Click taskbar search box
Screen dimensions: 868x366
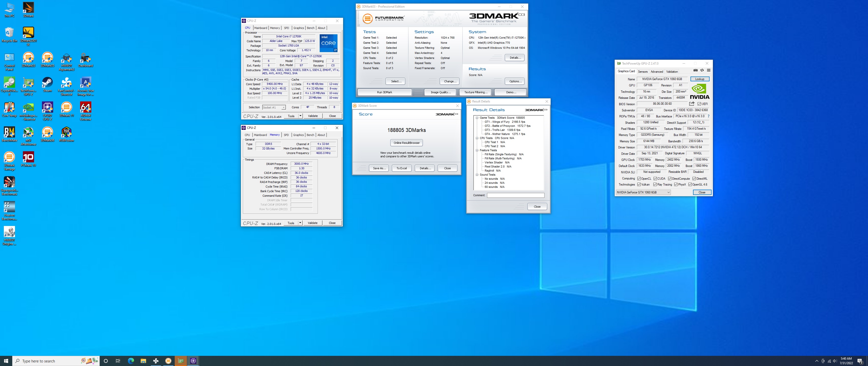(56, 361)
